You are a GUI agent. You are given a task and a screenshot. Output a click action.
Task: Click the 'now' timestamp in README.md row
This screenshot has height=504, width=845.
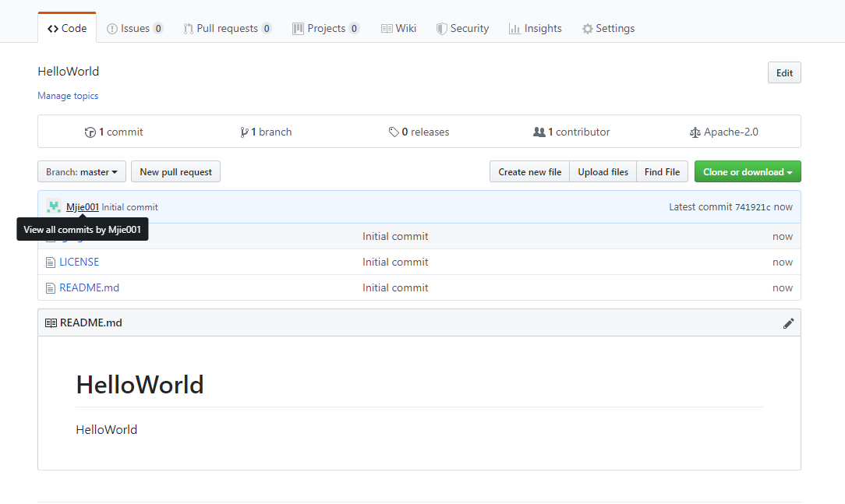tap(783, 287)
